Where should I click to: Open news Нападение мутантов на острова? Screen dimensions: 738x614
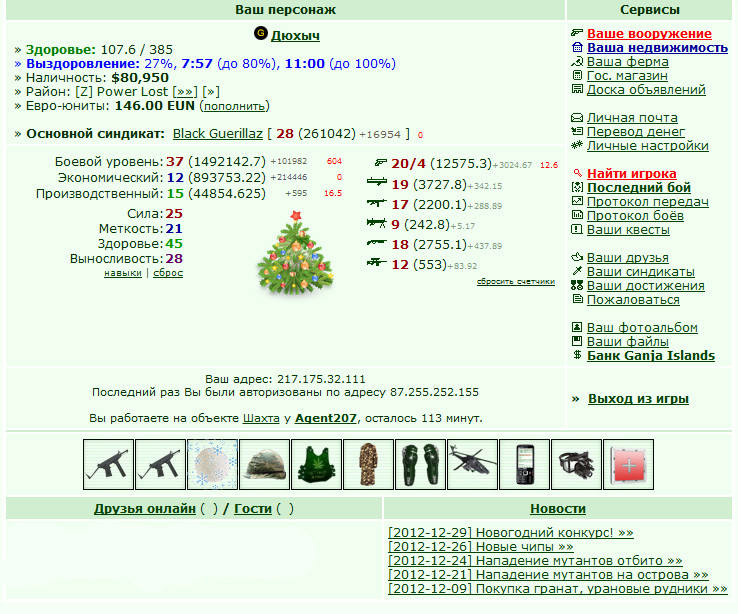(x=548, y=574)
